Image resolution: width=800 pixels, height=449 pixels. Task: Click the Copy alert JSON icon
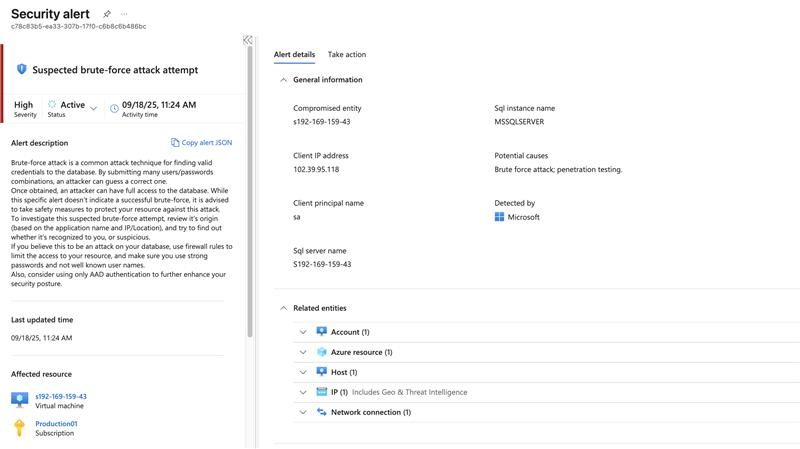click(x=175, y=142)
